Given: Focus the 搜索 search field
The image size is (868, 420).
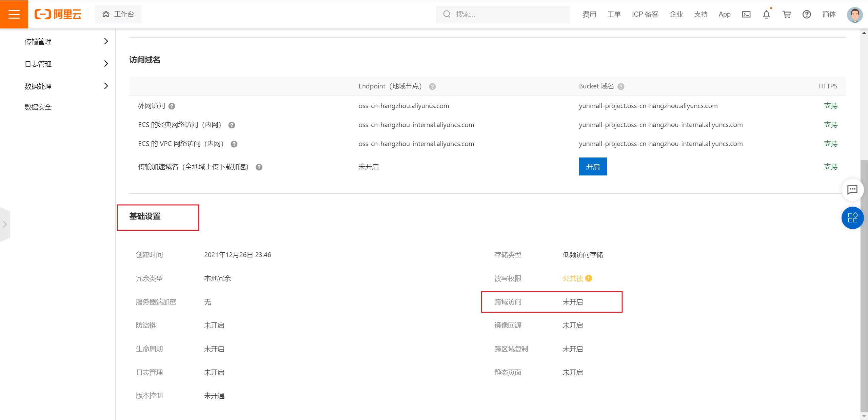Looking at the screenshot, I should (x=503, y=14).
